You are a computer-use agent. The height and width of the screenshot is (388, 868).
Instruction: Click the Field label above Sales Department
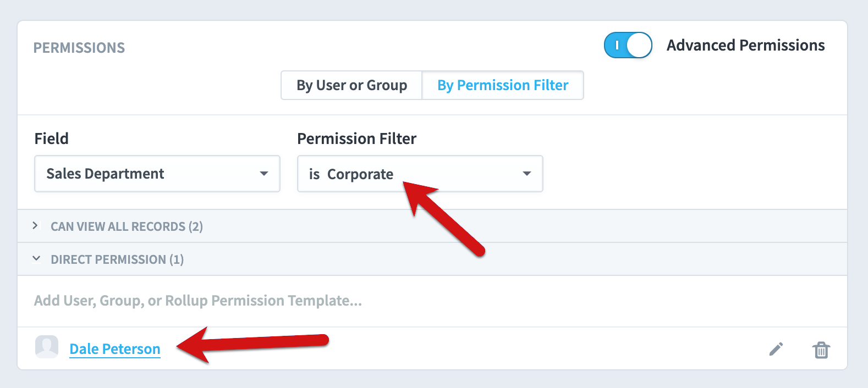(x=52, y=138)
